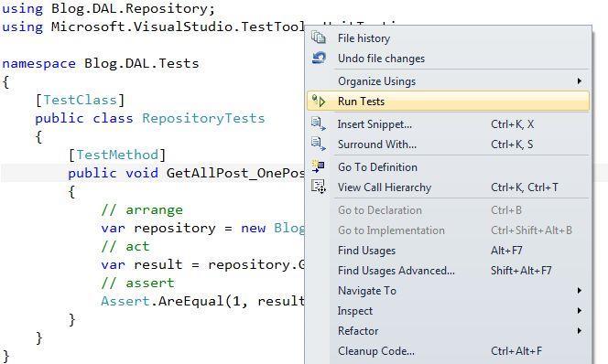
Task: Click the RepositoryTests class name in code
Action: [203, 118]
